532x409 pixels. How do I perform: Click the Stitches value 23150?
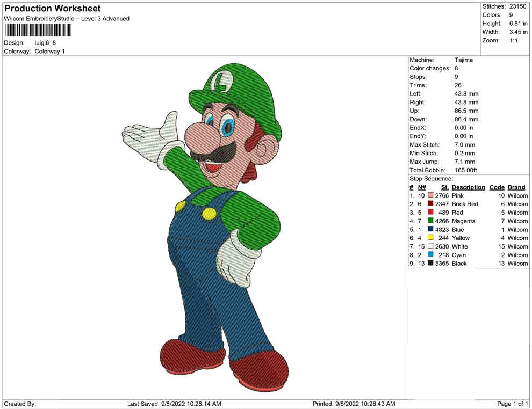coord(517,6)
